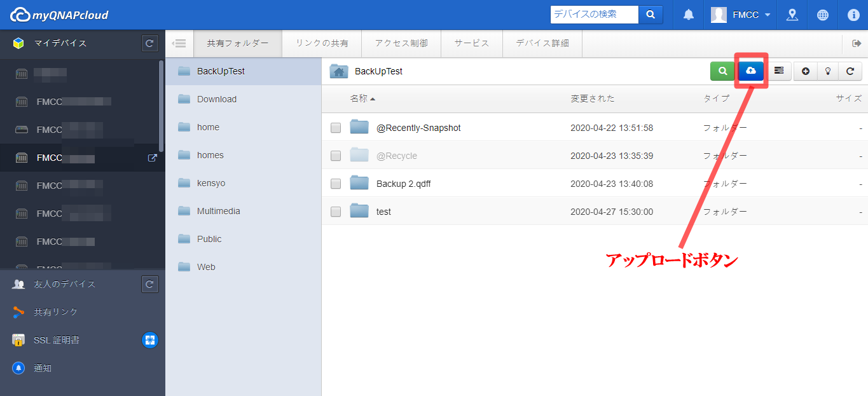The width and height of the screenshot is (868, 396).
Task: Click the device search magnifier button
Action: pyautogui.click(x=651, y=14)
